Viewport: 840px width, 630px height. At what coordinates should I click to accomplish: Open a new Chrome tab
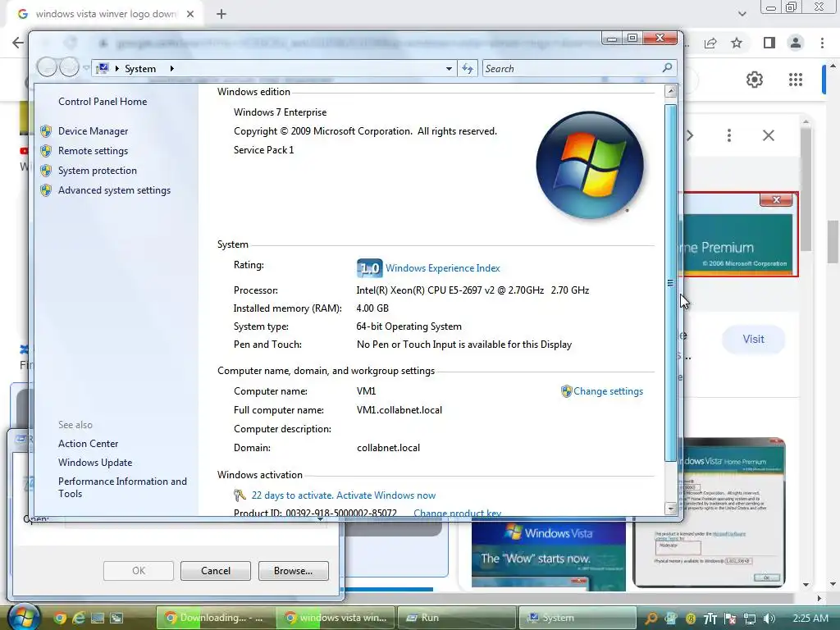coord(221,14)
